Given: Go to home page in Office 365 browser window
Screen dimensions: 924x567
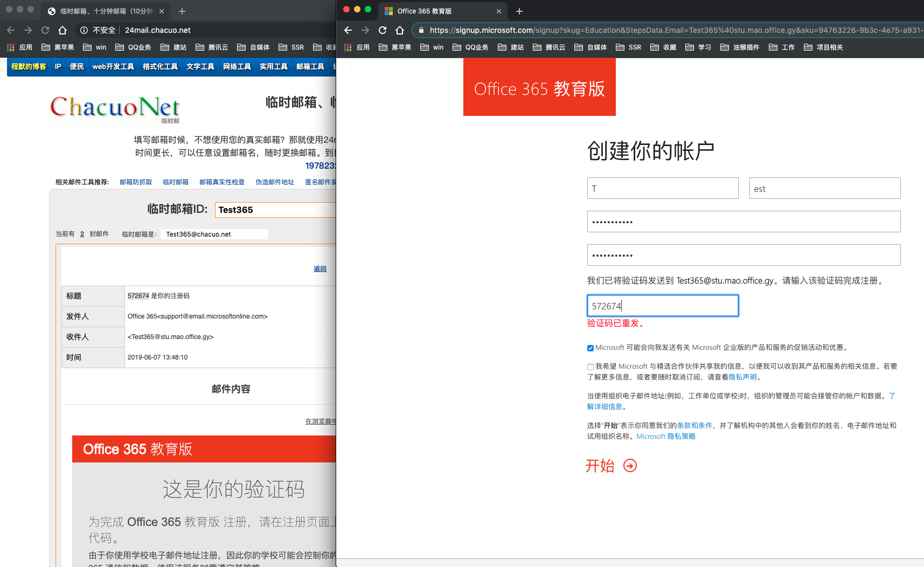Looking at the screenshot, I should 400,30.
